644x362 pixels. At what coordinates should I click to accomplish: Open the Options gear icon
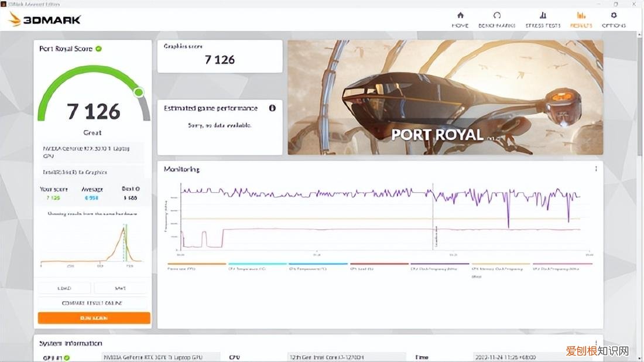pyautogui.click(x=614, y=19)
